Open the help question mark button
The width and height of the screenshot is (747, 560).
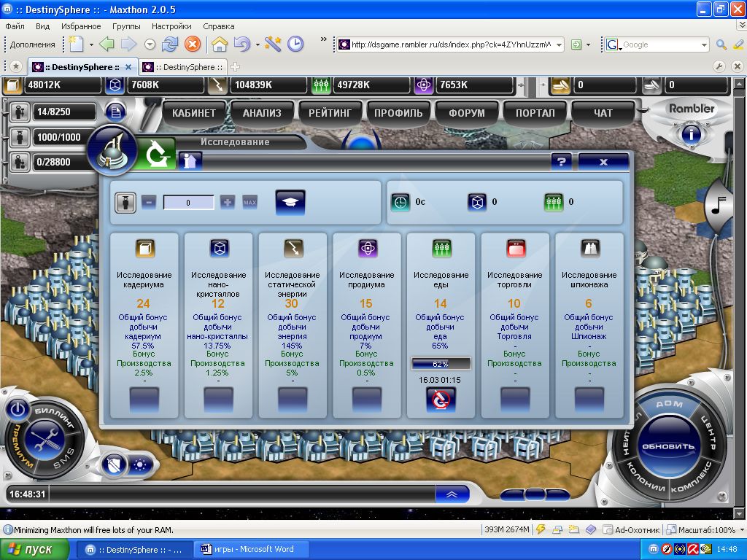pos(560,162)
